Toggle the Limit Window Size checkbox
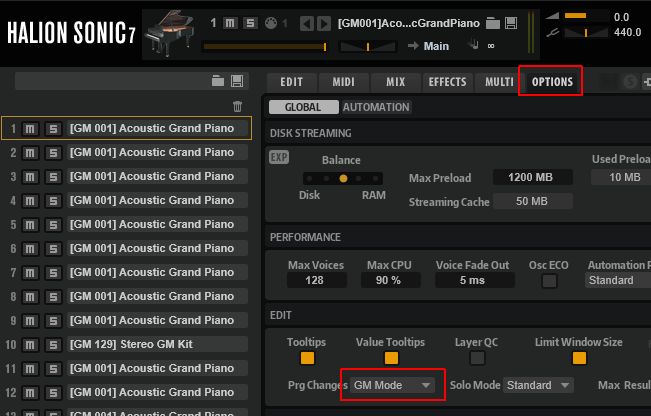Image resolution: width=651 pixels, height=416 pixels. click(x=579, y=358)
